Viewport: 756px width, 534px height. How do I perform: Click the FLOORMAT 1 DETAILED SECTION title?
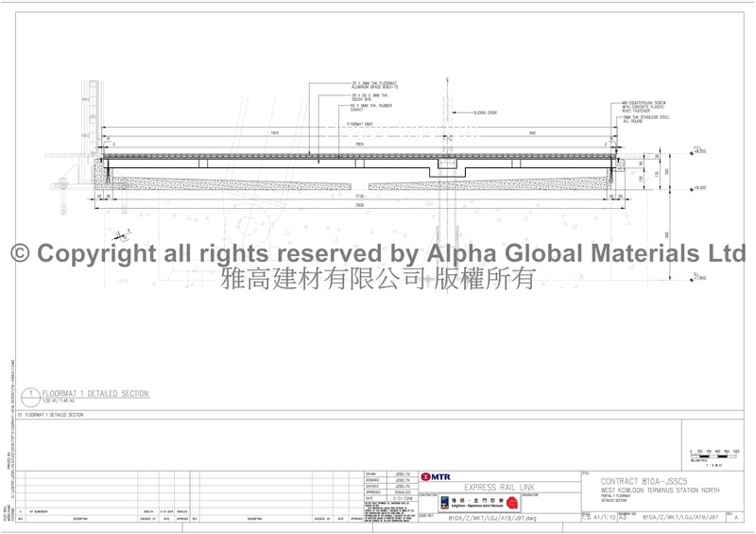(x=94, y=392)
